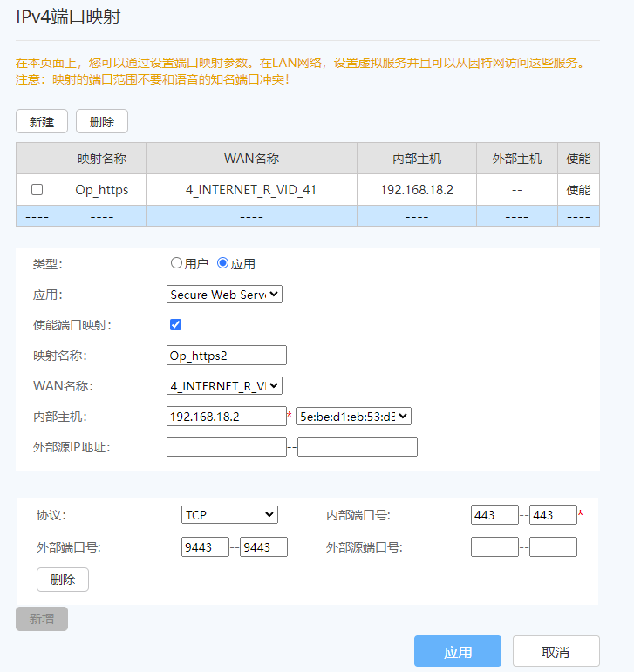Click the first 外部源端口号 input box
Viewport: 634px width, 672px height.
point(494,547)
